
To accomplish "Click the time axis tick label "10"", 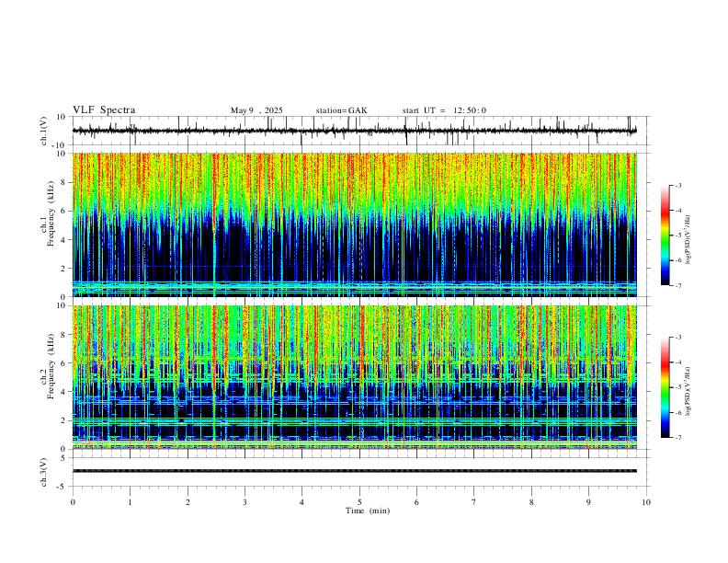I will click(x=646, y=502).
